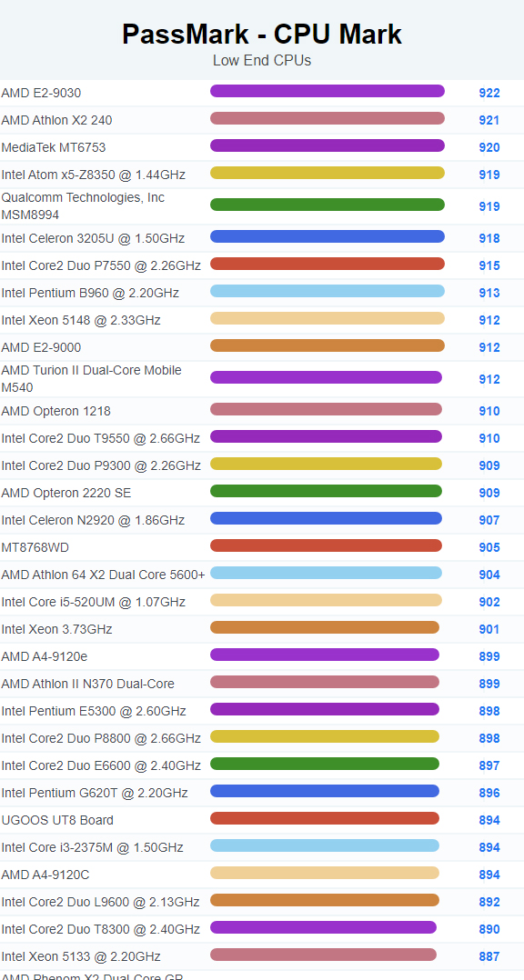The height and width of the screenshot is (980, 524).
Task: Click the score 918 for Celeron 3205U
Action: click(489, 238)
